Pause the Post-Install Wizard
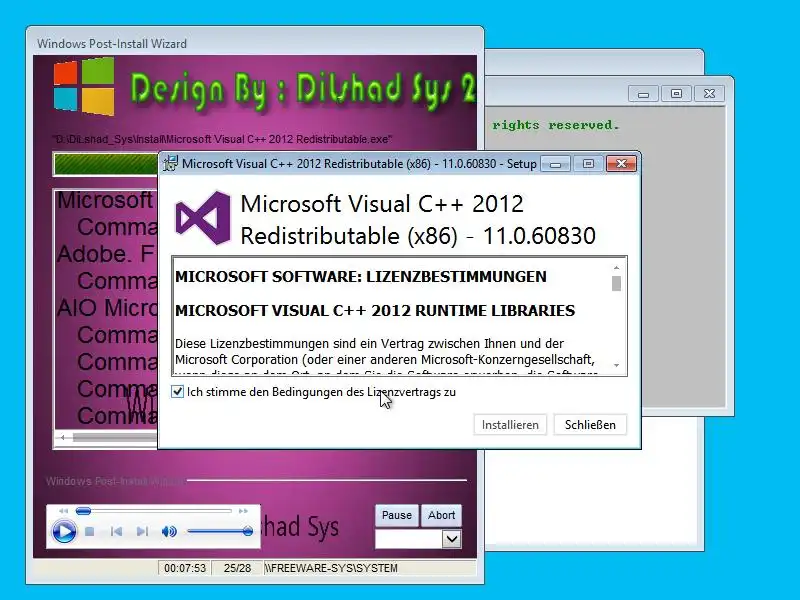Viewport: 800px width, 600px height. (397, 515)
